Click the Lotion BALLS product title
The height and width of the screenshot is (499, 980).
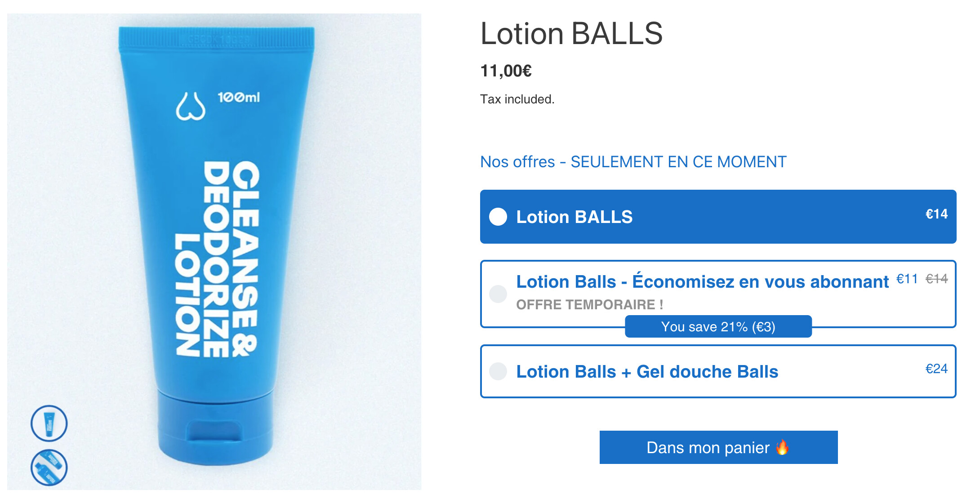pos(571,34)
